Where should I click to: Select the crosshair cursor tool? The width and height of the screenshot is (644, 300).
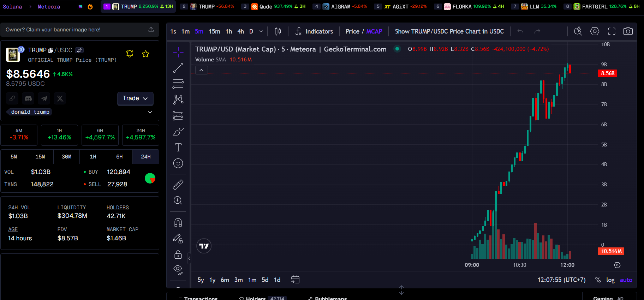point(178,52)
